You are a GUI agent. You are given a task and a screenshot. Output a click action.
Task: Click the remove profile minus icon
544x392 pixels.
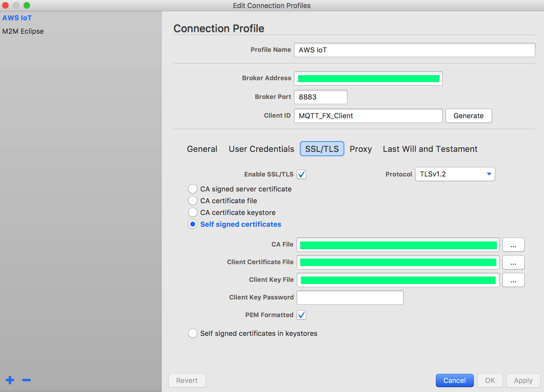point(26,380)
